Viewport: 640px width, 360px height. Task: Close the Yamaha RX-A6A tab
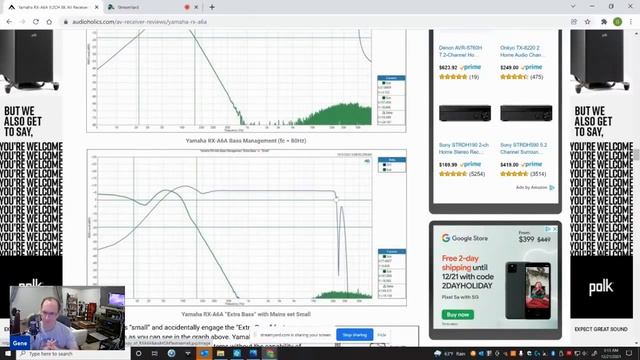[x=97, y=7]
